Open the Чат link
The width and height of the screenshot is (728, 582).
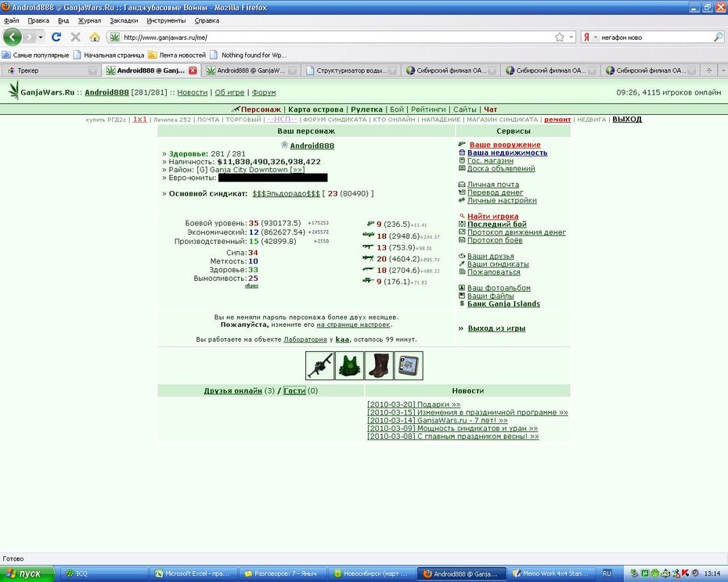[490, 110]
